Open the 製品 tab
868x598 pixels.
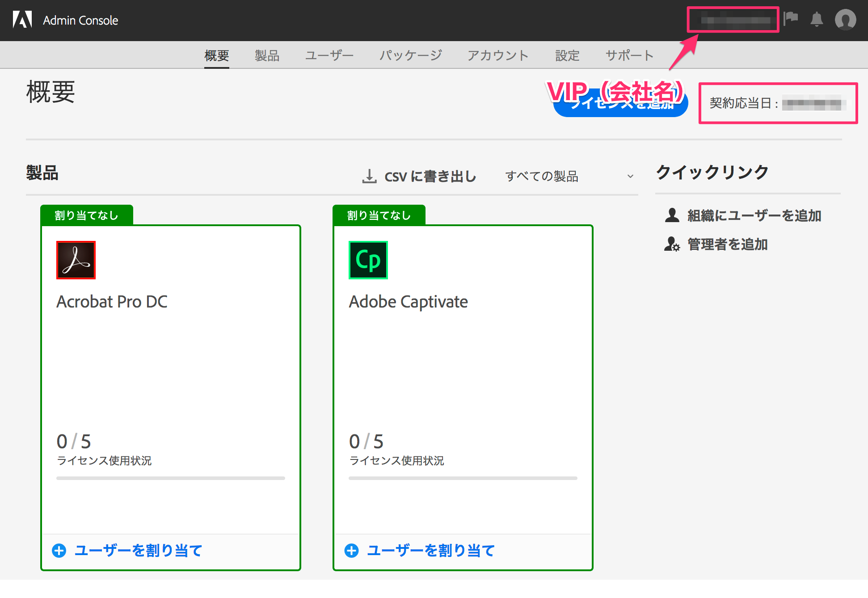coord(267,55)
